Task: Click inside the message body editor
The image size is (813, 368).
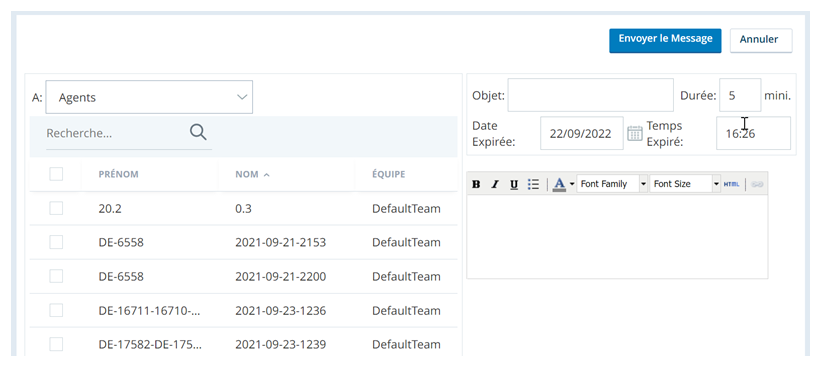Action: [617, 236]
